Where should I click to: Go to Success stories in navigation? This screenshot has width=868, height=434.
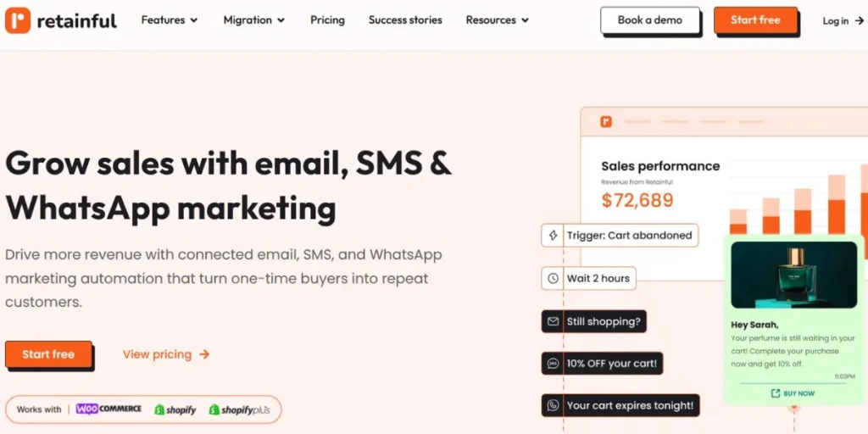coord(405,20)
